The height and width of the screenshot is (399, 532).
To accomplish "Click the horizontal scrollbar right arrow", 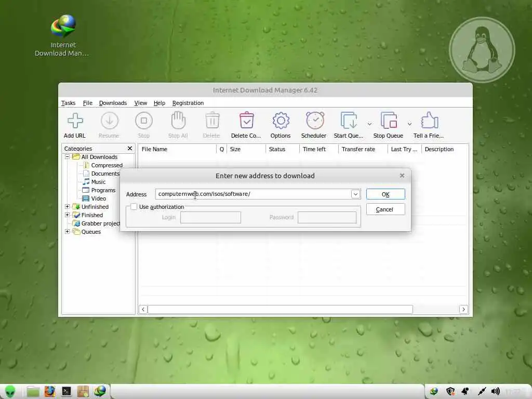I will [463, 309].
